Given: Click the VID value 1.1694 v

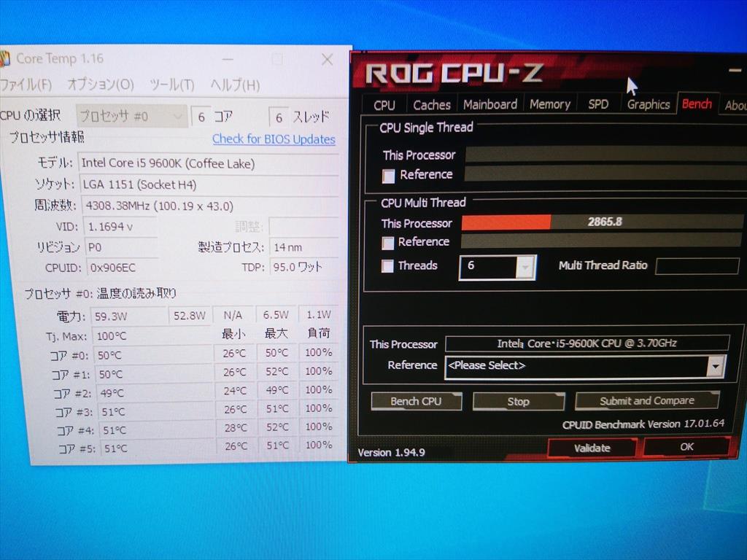Looking at the screenshot, I should pyautogui.click(x=120, y=227).
